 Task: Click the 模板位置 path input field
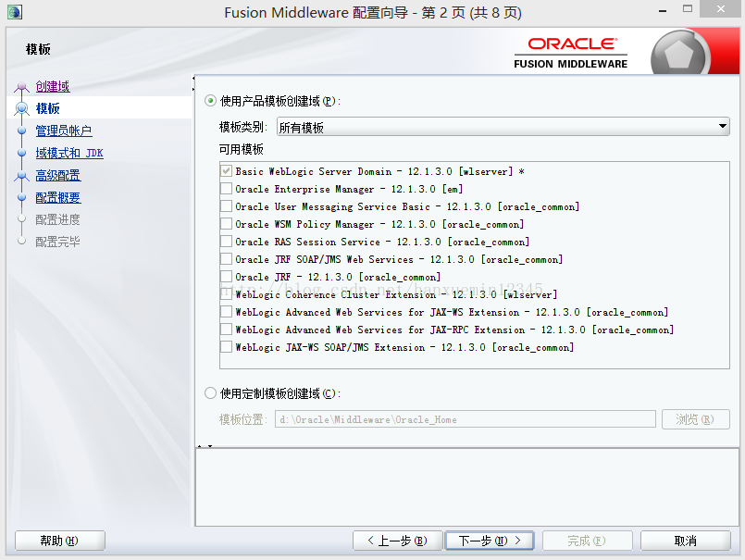(x=466, y=419)
